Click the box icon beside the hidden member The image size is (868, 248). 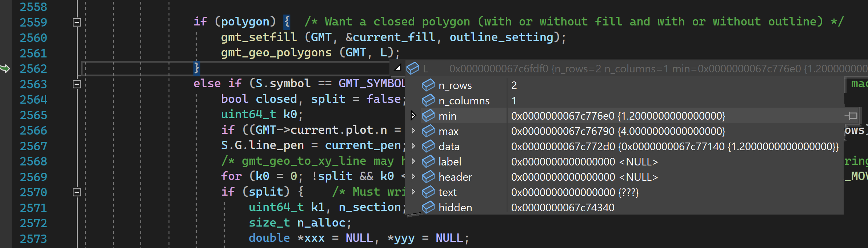tap(428, 207)
